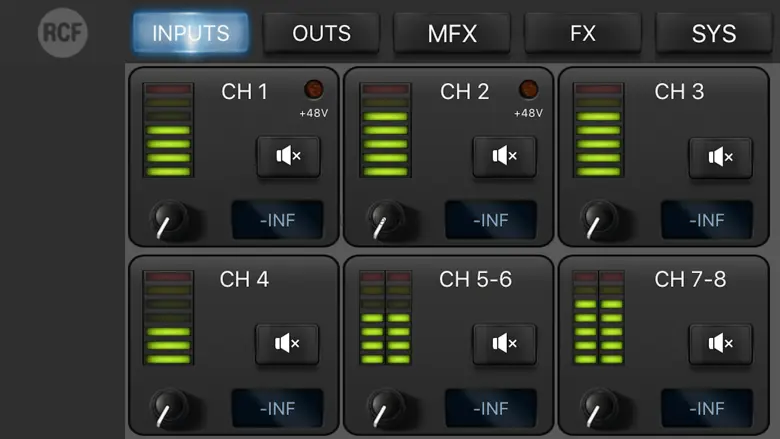Click the CH 3 level meter
Screen dimensions: 780x439
coord(598,130)
